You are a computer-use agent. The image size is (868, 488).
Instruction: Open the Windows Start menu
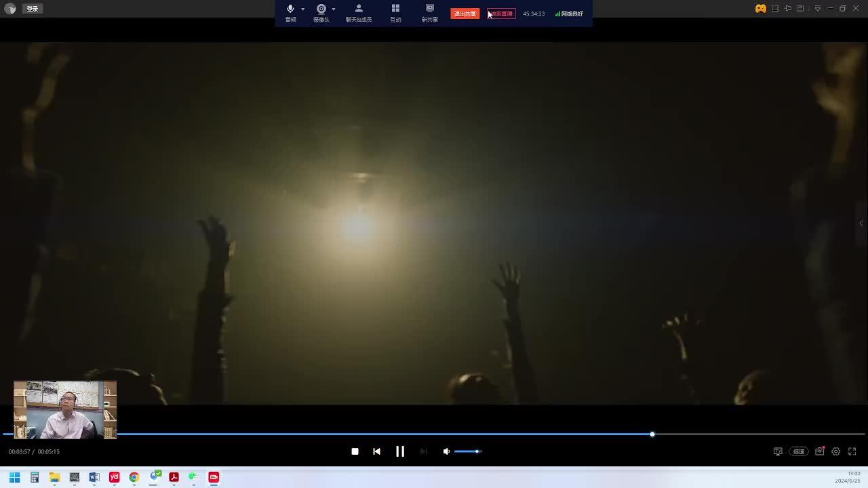pyautogui.click(x=14, y=477)
